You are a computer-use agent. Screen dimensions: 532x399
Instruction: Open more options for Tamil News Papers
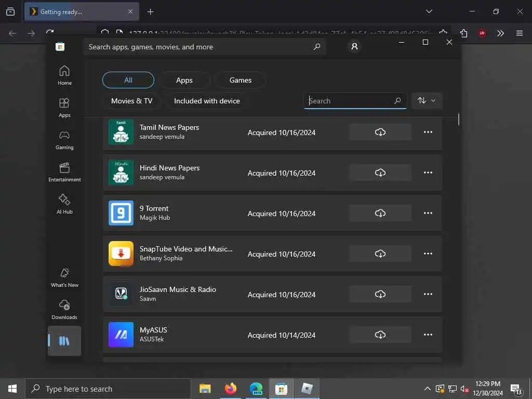[428, 132]
